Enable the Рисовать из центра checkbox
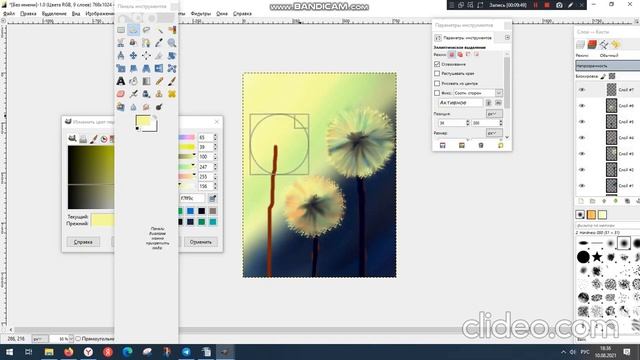The width and height of the screenshot is (640, 360). [x=437, y=83]
